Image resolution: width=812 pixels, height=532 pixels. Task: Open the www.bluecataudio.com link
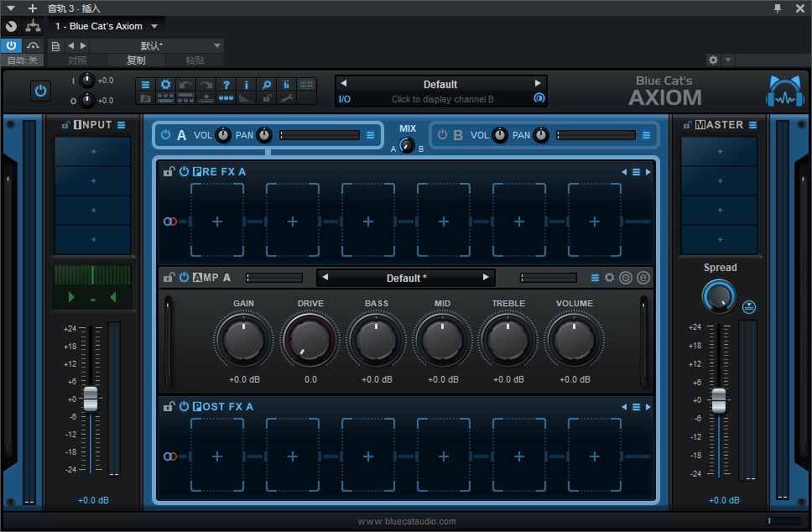(407, 522)
